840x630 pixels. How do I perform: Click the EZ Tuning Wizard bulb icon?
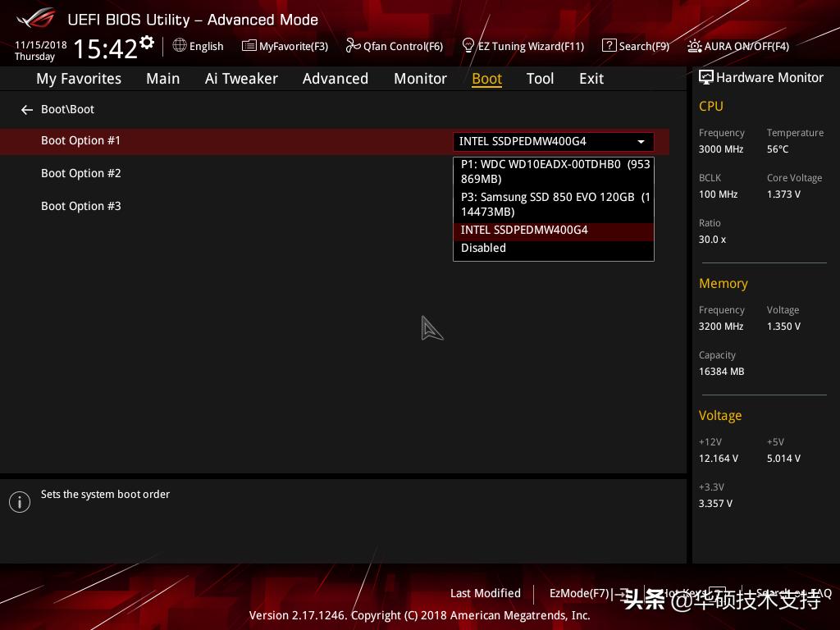coord(468,46)
